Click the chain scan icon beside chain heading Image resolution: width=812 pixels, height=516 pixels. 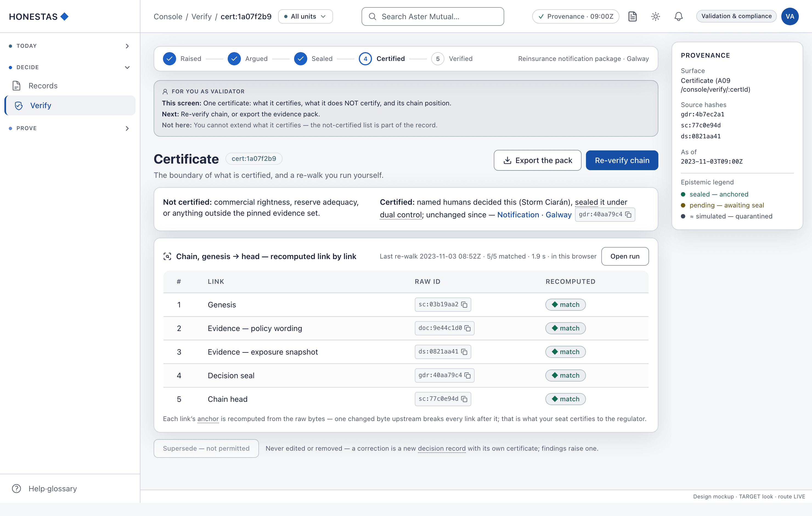167,256
